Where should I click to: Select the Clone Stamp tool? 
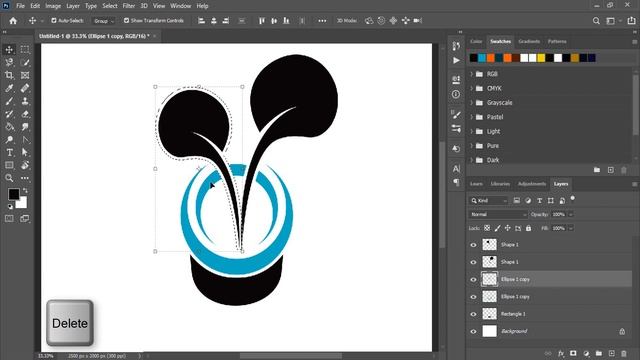(x=25, y=101)
